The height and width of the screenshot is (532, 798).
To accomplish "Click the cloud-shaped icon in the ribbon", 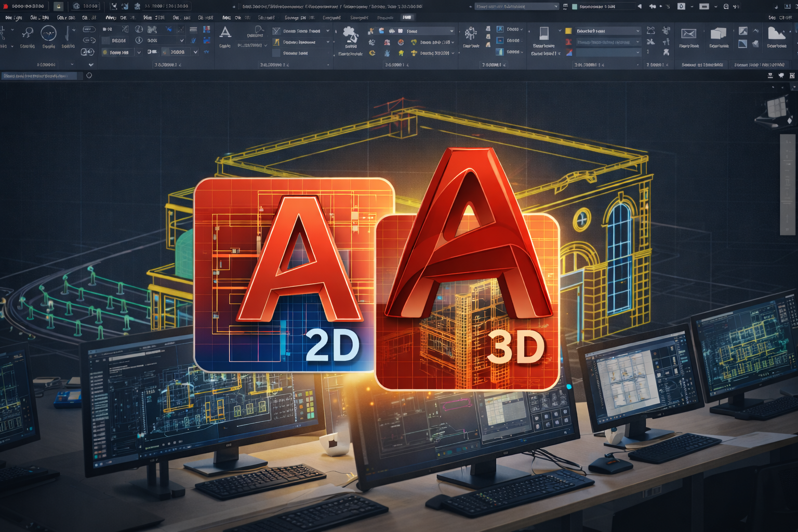I will point(351,35).
